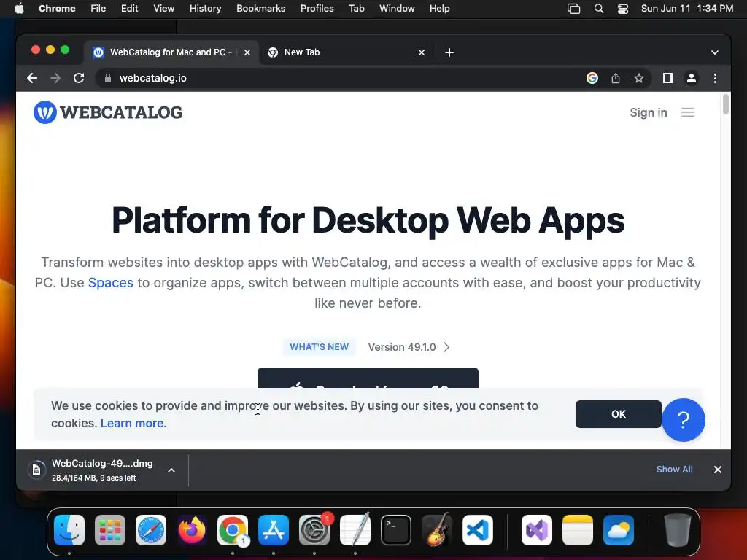The height and width of the screenshot is (560, 747).
Task: Open Finder from the Dock
Action: [69, 530]
